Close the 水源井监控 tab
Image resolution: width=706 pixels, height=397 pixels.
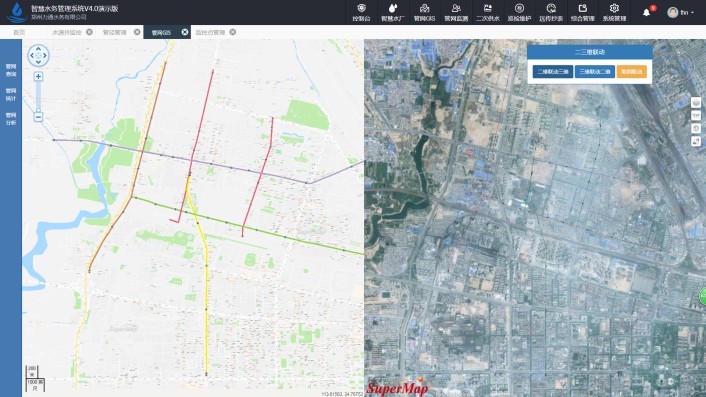point(89,32)
